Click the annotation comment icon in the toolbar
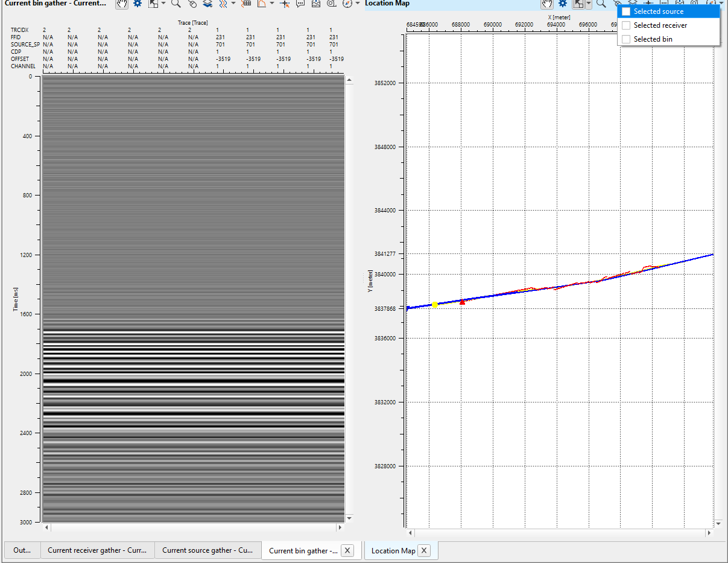 300,4
